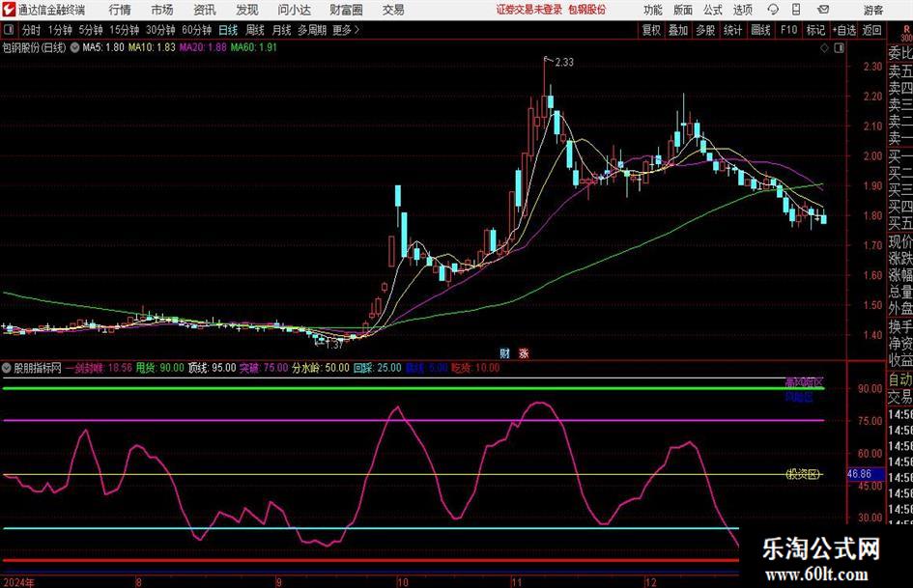This screenshot has width=913, height=588.
Task: Switch to 5分钟 period
Action: (x=91, y=30)
